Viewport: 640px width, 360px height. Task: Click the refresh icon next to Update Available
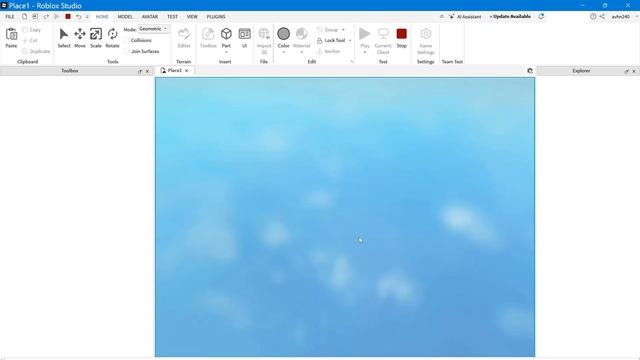pyautogui.click(x=541, y=16)
